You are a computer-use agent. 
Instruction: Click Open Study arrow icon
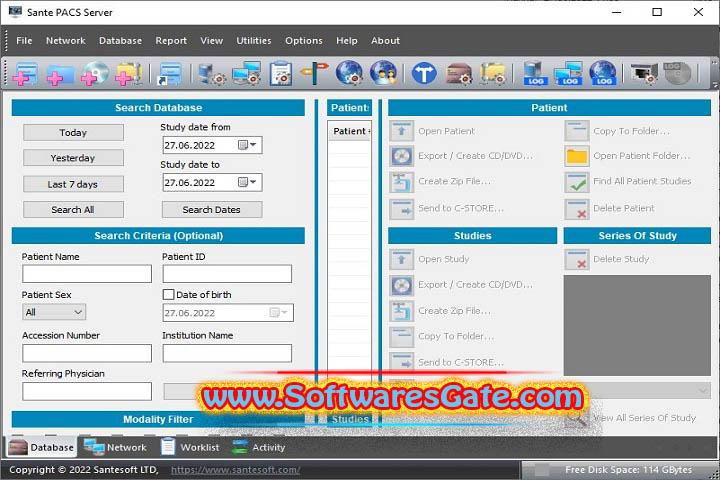[402, 260]
